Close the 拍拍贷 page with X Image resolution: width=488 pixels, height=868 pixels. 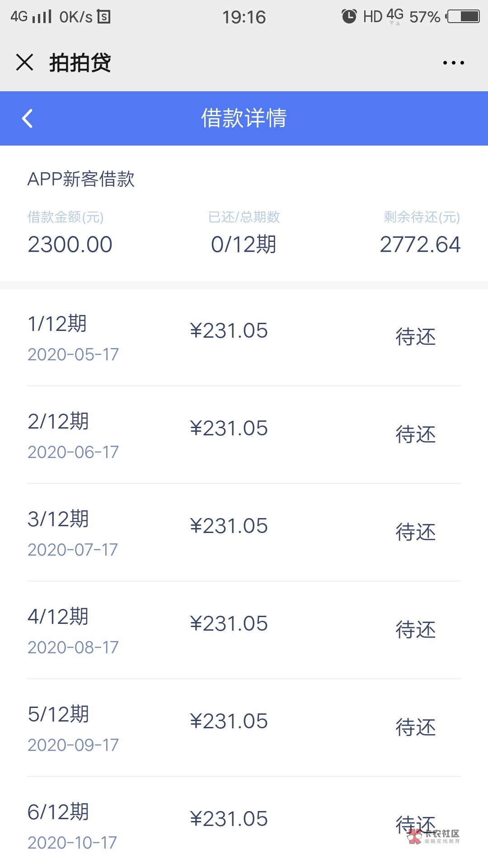[x=24, y=62]
